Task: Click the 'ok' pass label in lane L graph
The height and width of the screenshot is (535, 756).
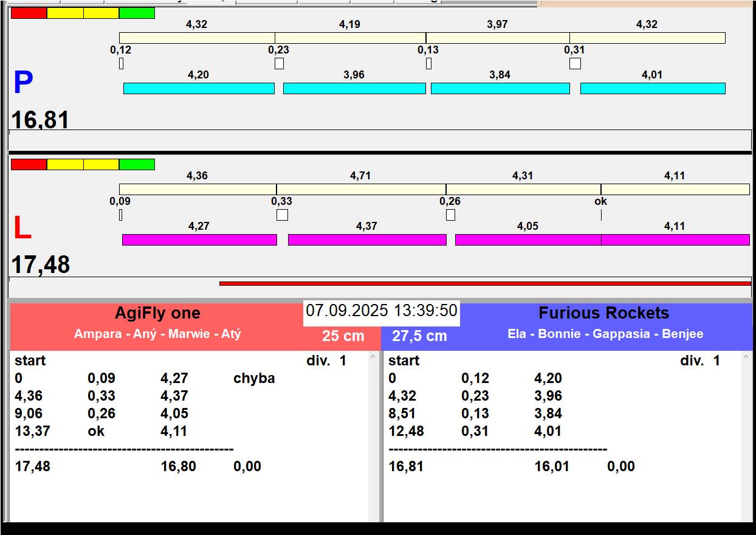Action: [600, 201]
